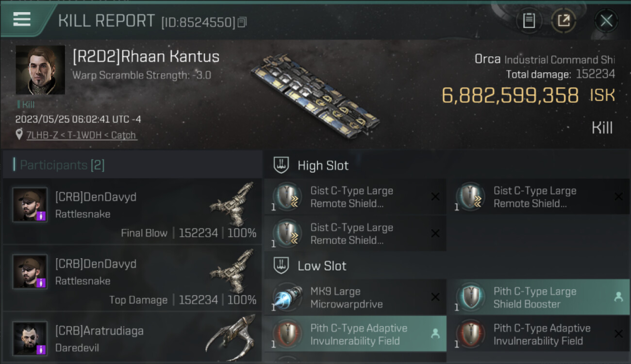The height and width of the screenshot is (364, 631).
Task: View DenDavyd Final Blow portrait
Action: [x=30, y=205]
